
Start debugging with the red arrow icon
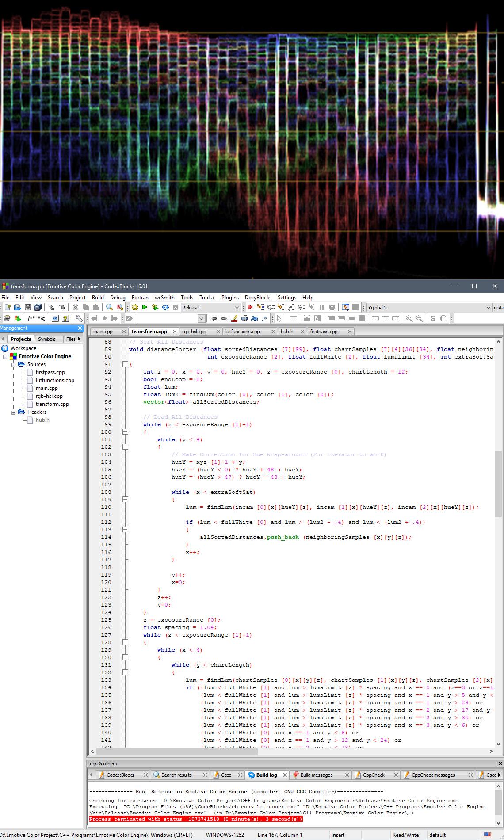pos(250,307)
